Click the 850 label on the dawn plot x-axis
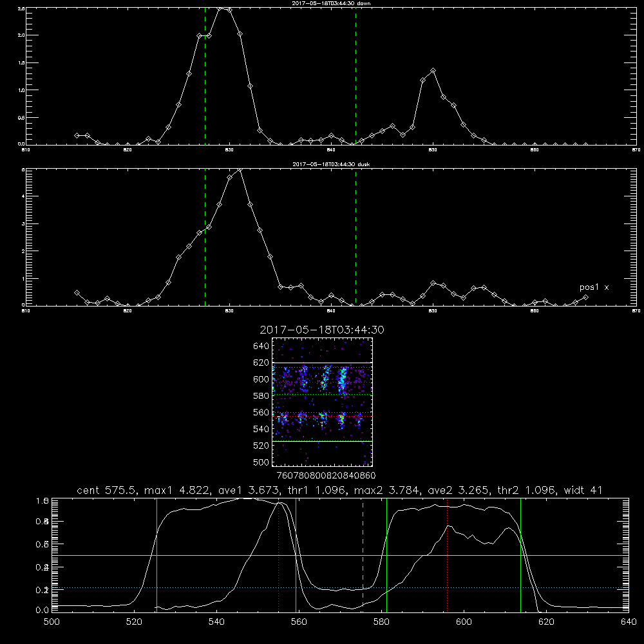 (433, 150)
